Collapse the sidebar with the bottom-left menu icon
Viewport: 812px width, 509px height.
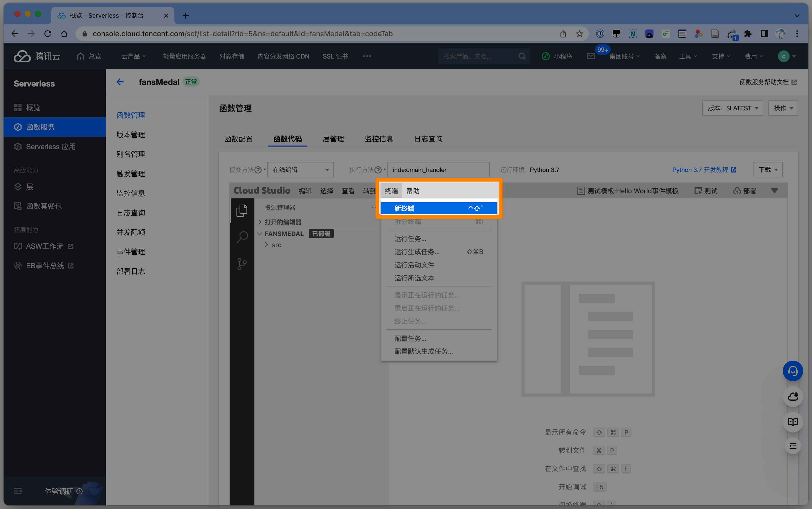tap(18, 491)
